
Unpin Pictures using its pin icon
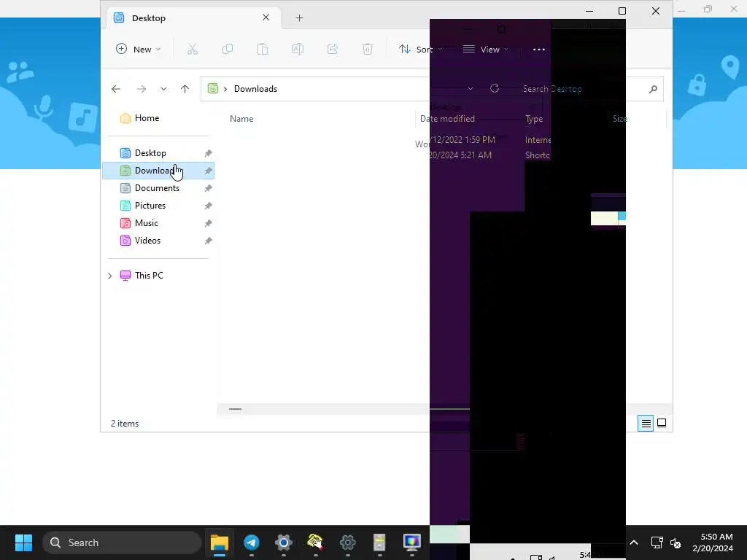(x=208, y=206)
